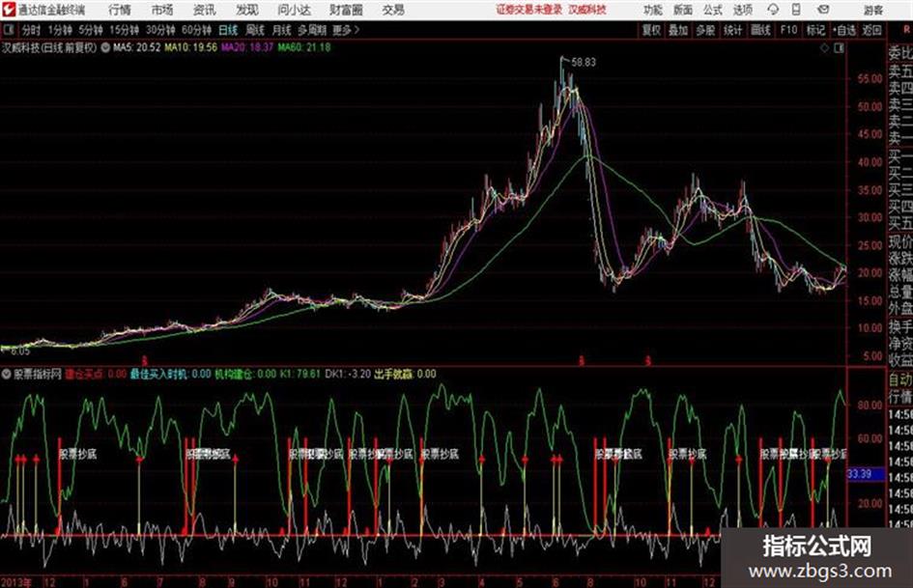Click the 复权 toolbar button
This screenshot has width=913, height=588.
[651, 30]
